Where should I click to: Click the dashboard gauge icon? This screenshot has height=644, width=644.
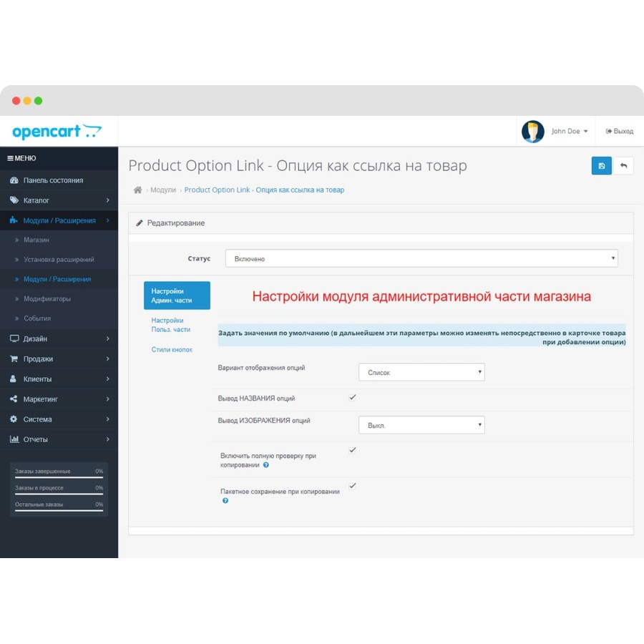(14, 180)
